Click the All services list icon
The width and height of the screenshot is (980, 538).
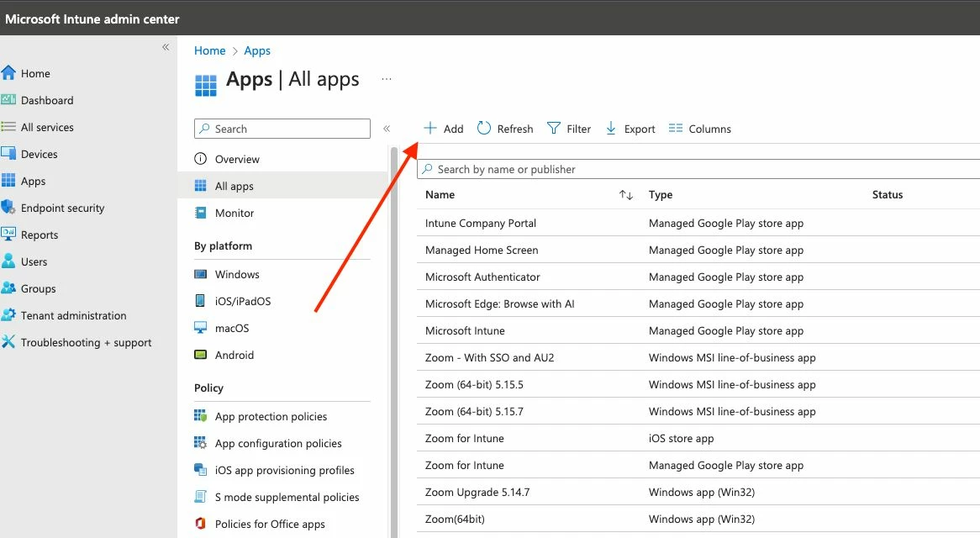8,127
